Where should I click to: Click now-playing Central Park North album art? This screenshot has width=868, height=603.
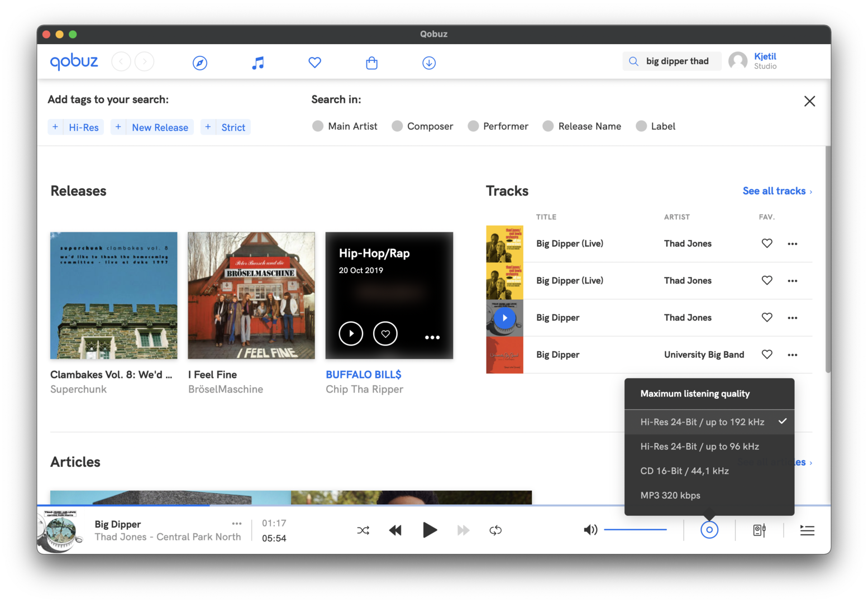(60, 530)
